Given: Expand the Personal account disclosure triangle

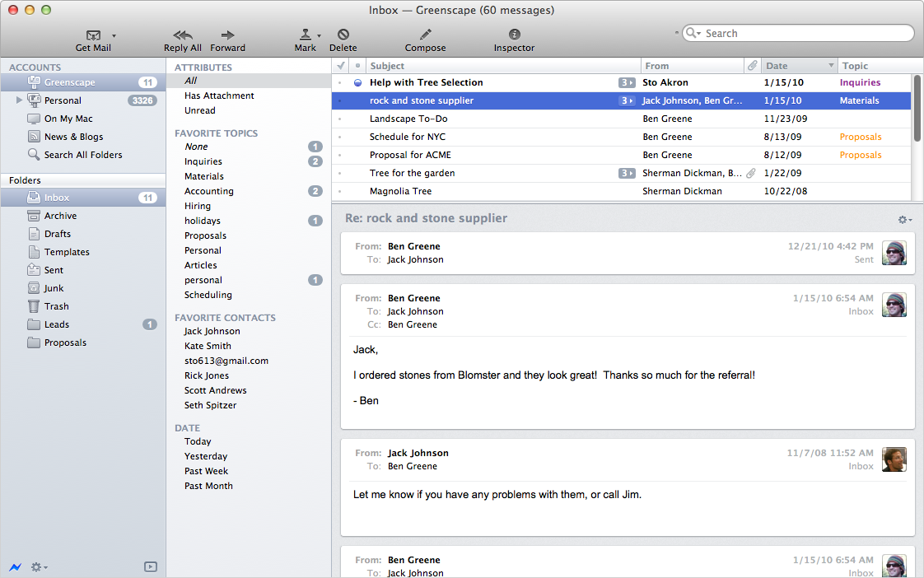Looking at the screenshot, I should [20, 100].
